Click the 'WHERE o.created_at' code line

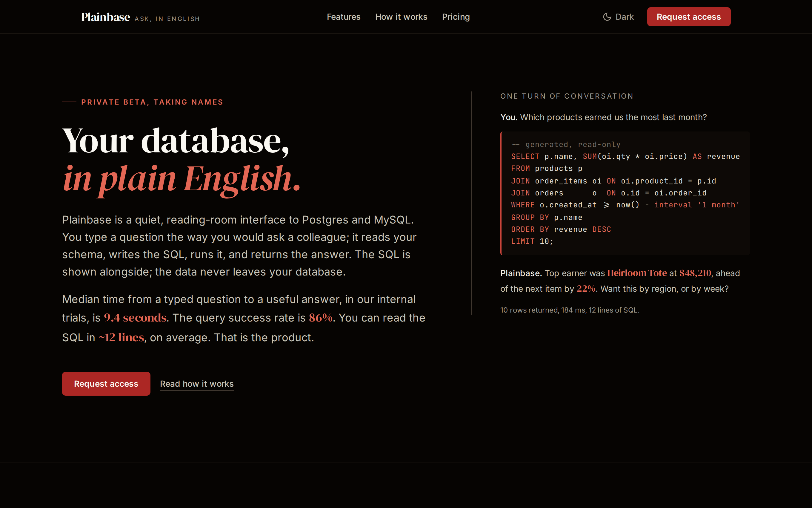[x=625, y=205]
